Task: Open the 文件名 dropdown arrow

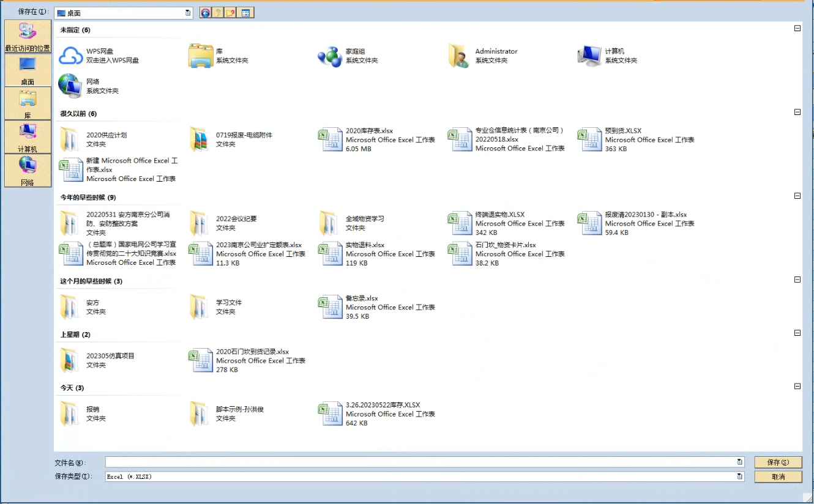Action: (739, 462)
